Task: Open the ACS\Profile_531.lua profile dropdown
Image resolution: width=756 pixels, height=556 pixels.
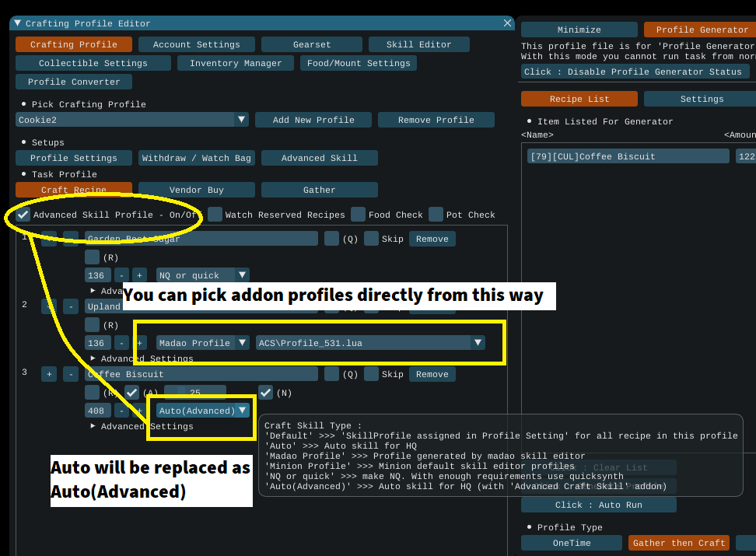Action: 478,343
